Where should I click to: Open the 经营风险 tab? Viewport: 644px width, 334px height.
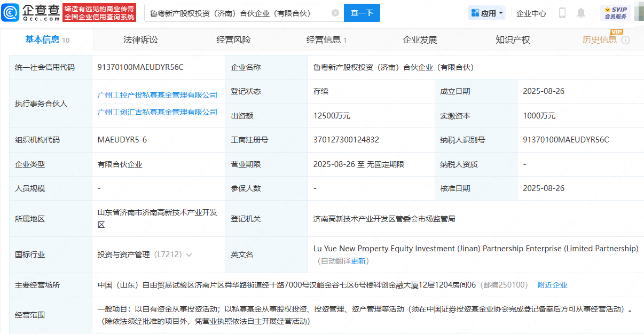pyautogui.click(x=233, y=40)
